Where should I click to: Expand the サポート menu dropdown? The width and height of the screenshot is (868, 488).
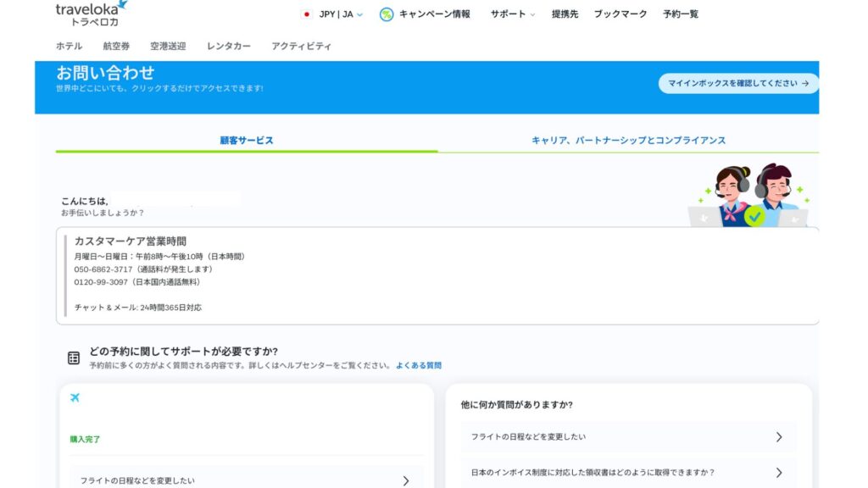(x=513, y=14)
